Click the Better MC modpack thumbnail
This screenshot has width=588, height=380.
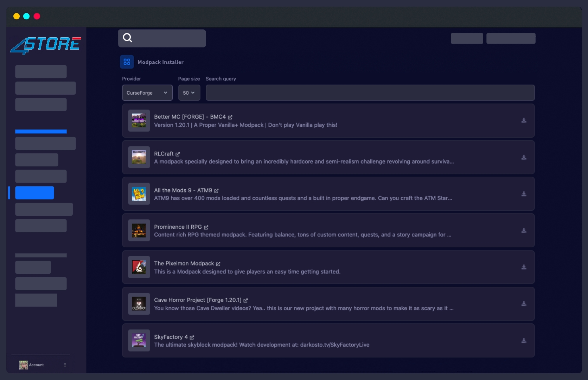139,121
